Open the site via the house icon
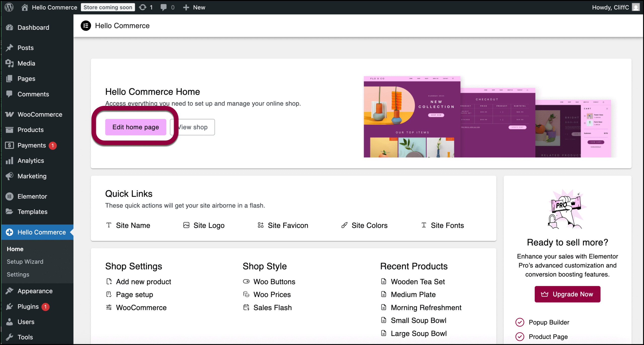This screenshot has width=644, height=345. click(24, 7)
